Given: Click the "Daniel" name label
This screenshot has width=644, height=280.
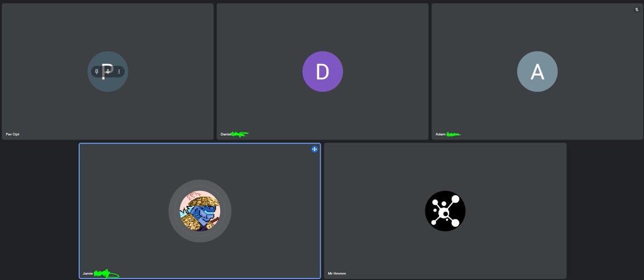Looking at the screenshot, I should click(x=225, y=134).
